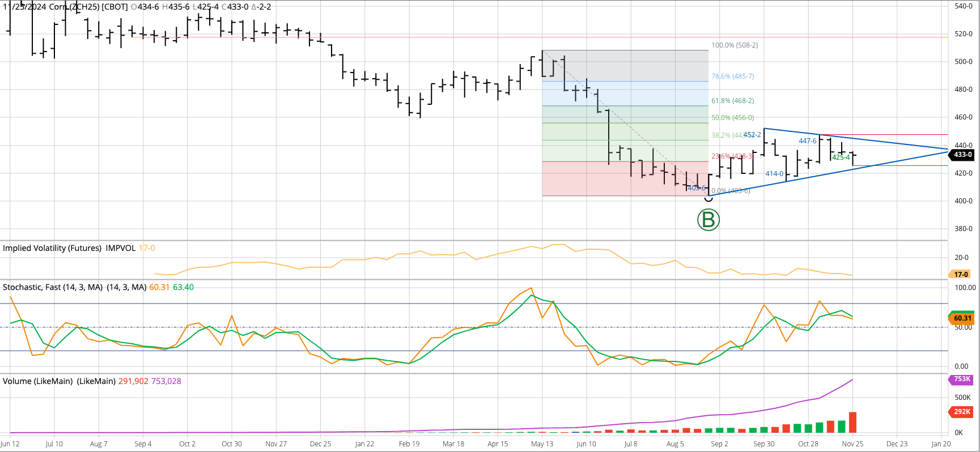This screenshot has width=980, height=452.
Task: Click the 60.31 stochastic value tag
Action: [x=962, y=318]
